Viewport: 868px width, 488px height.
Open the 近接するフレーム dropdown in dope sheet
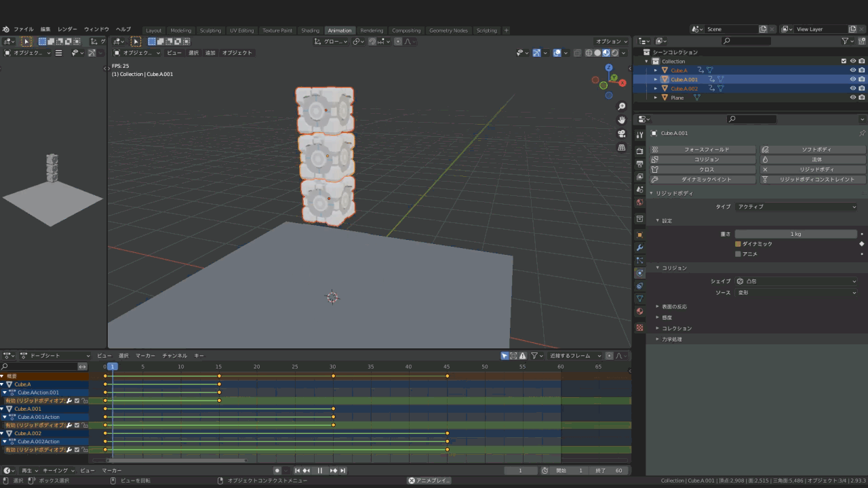575,355
